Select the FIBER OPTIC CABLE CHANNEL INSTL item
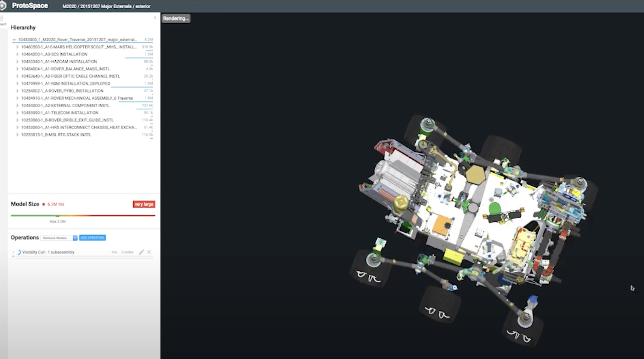This screenshot has width=644, height=359. (x=70, y=76)
